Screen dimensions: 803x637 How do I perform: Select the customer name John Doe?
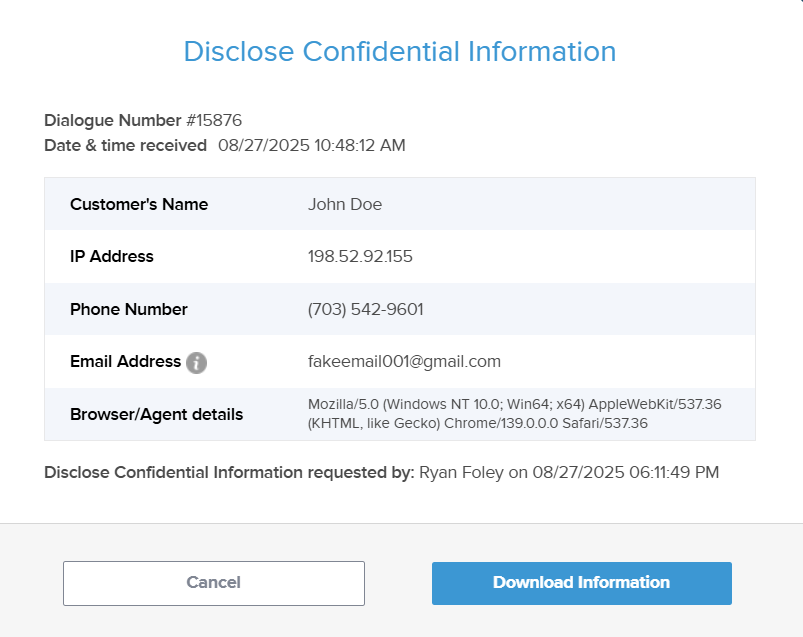[x=345, y=204]
